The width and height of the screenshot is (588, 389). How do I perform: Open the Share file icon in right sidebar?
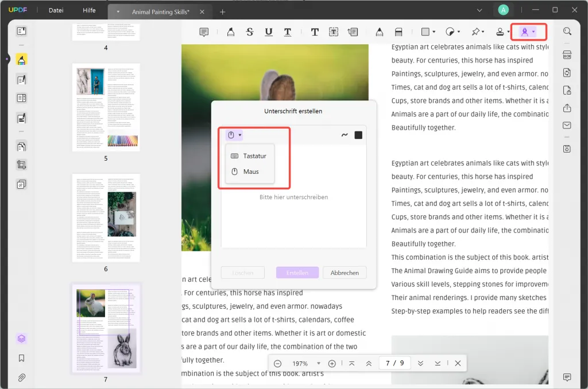(x=567, y=108)
